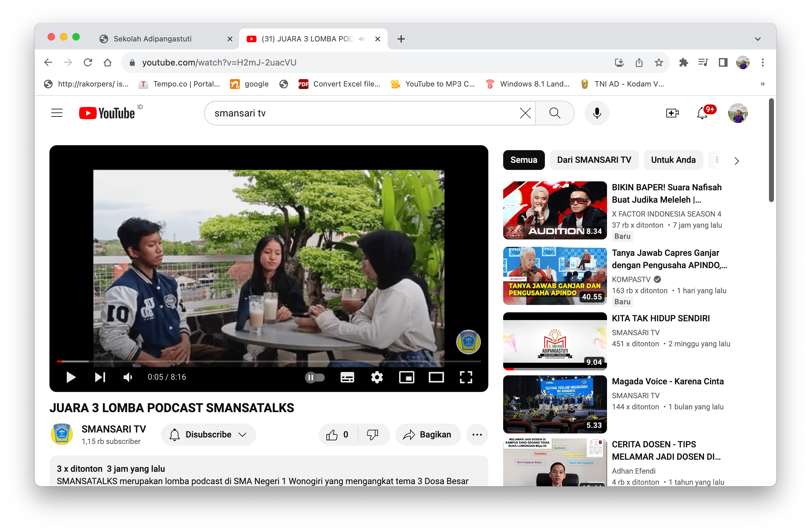Open video settings gear icon

coord(377,377)
